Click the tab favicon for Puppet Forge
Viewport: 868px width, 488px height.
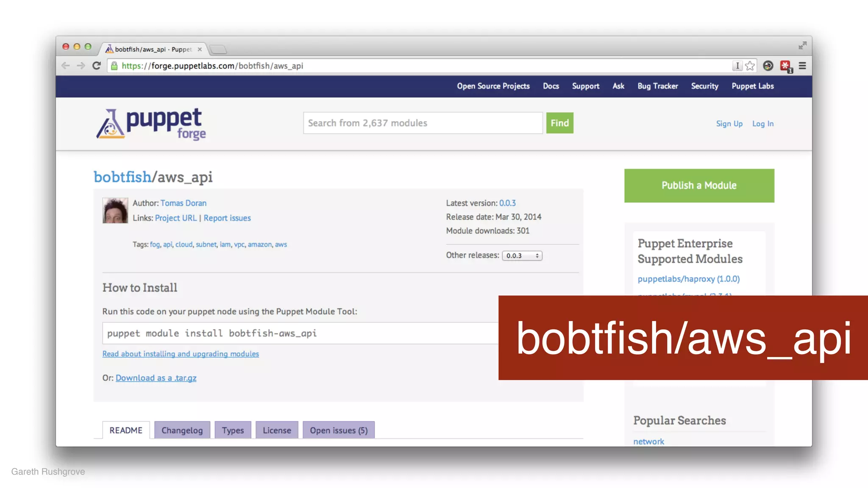[x=109, y=49]
